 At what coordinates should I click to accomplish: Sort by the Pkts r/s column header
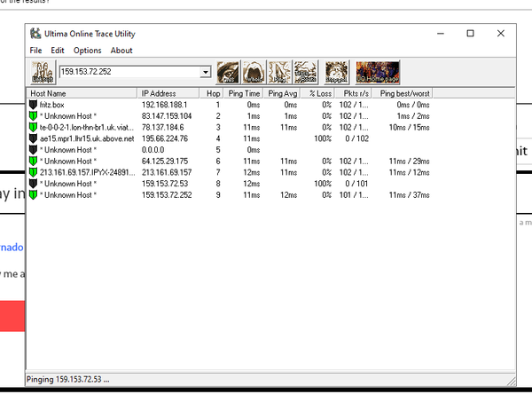point(354,93)
